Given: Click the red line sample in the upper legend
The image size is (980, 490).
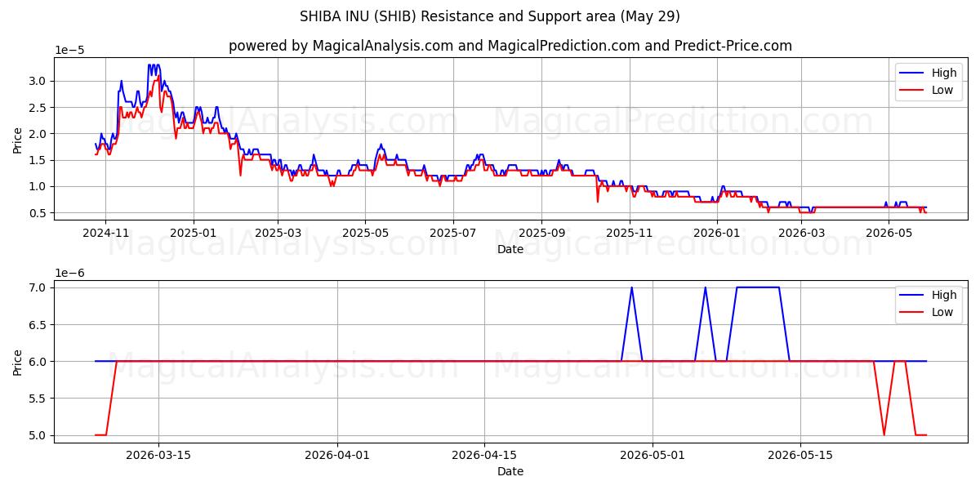Looking at the screenshot, I should 913,90.
